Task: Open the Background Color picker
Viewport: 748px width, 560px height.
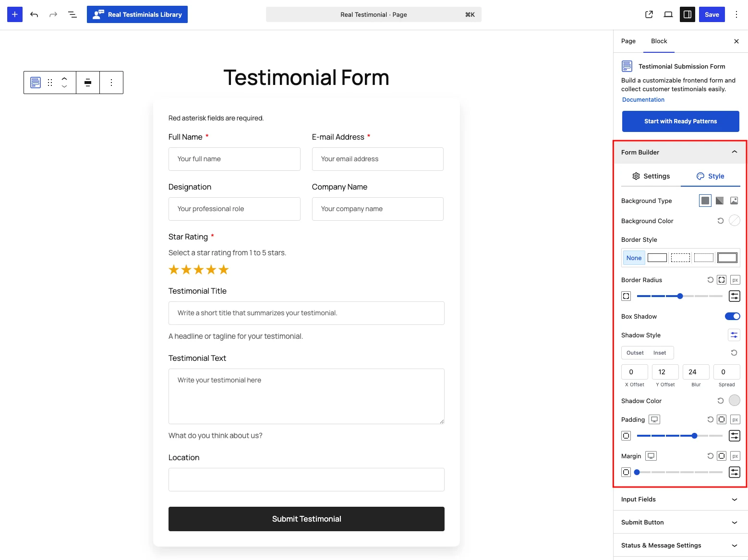Action: [x=735, y=221]
